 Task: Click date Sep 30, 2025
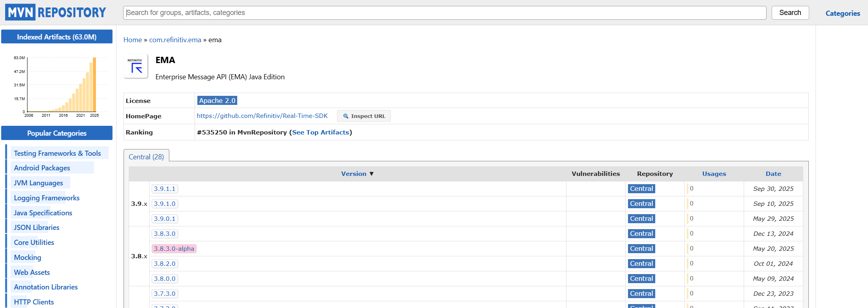click(x=773, y=189)
